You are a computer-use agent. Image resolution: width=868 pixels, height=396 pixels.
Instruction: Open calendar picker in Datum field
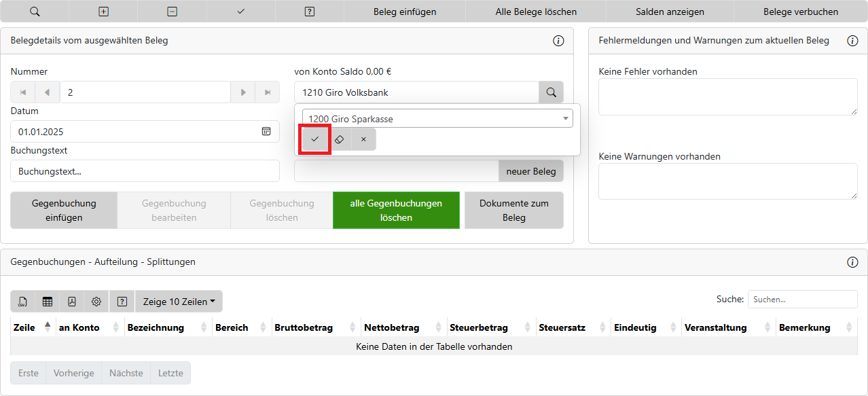pos(266,132)
